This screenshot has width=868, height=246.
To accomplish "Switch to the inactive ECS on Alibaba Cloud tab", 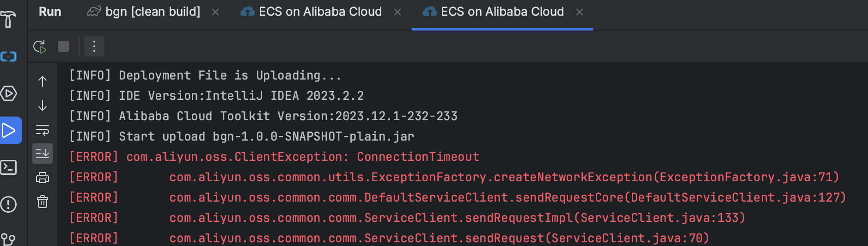I will coord(320,12).
